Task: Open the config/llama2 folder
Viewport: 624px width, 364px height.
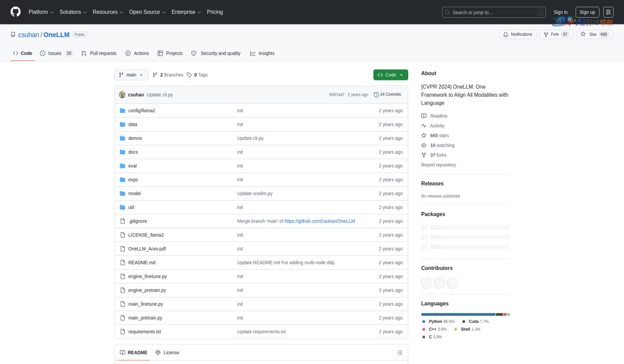Action: (141, 111)
